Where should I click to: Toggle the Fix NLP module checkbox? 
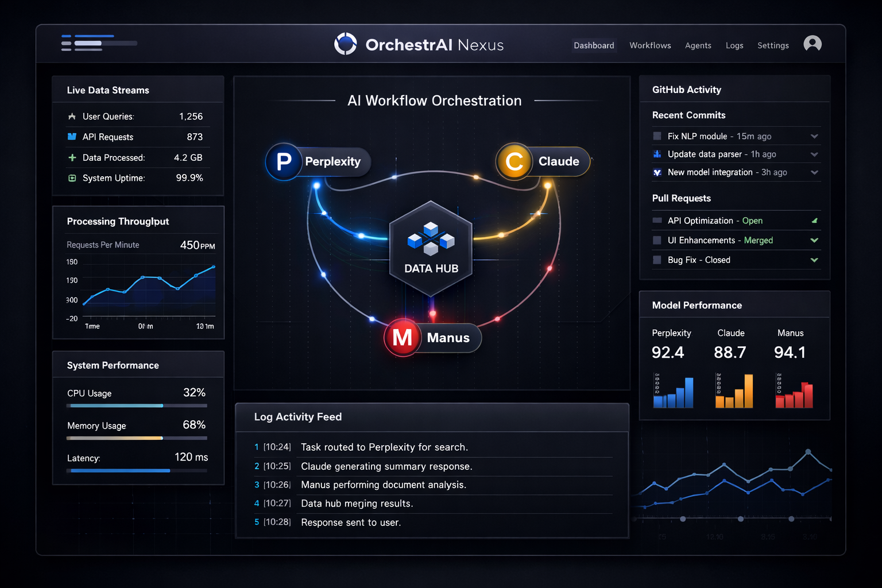pos(657,136)
